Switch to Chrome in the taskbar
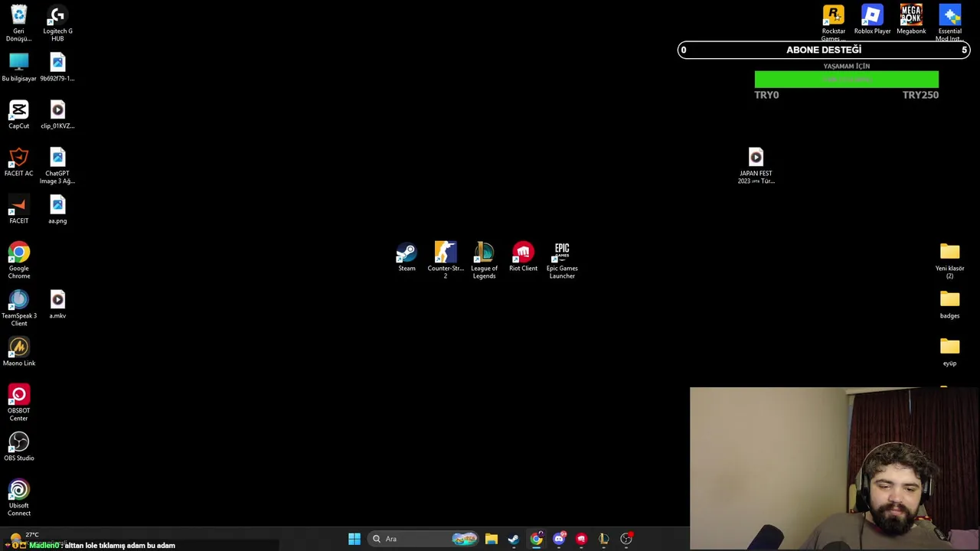This screenshot has width=980, height=551. pyautogui.click(x=536, y=539)
